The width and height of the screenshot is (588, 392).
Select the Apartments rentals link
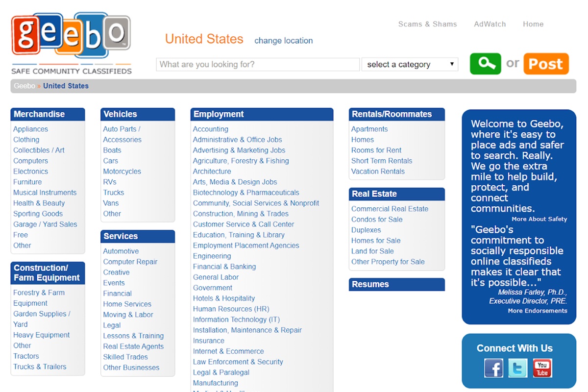(369, 129)
